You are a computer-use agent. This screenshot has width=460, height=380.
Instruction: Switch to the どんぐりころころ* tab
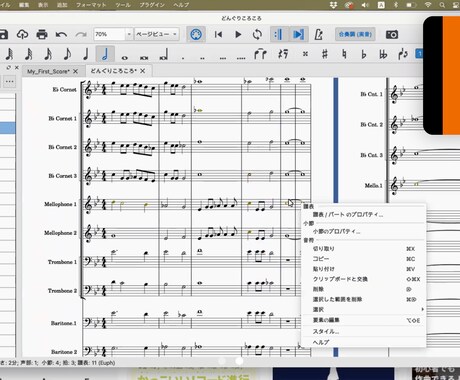[x=113, y=71]
